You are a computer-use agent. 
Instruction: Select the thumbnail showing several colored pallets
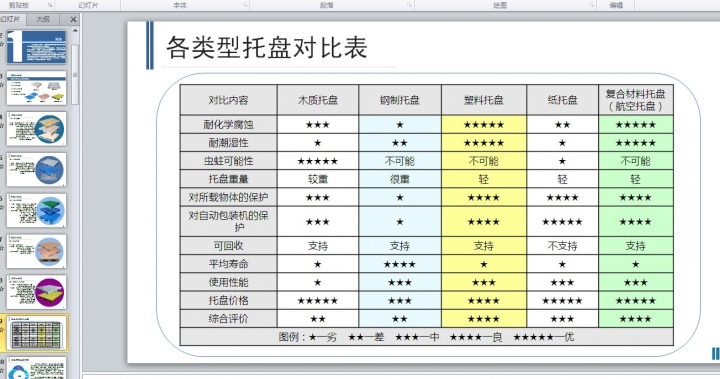tap(36, 88)
